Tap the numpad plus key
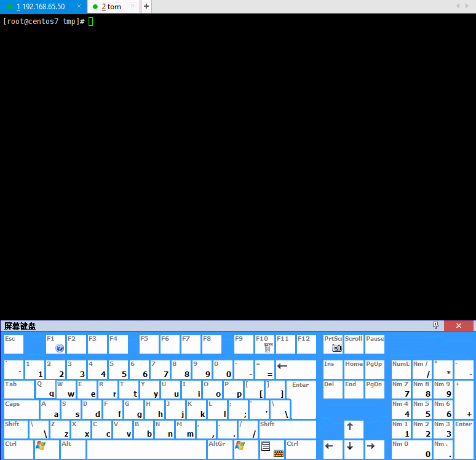This screenshot has width=476, height=460. pyautogui.click(x=464, y=400)
